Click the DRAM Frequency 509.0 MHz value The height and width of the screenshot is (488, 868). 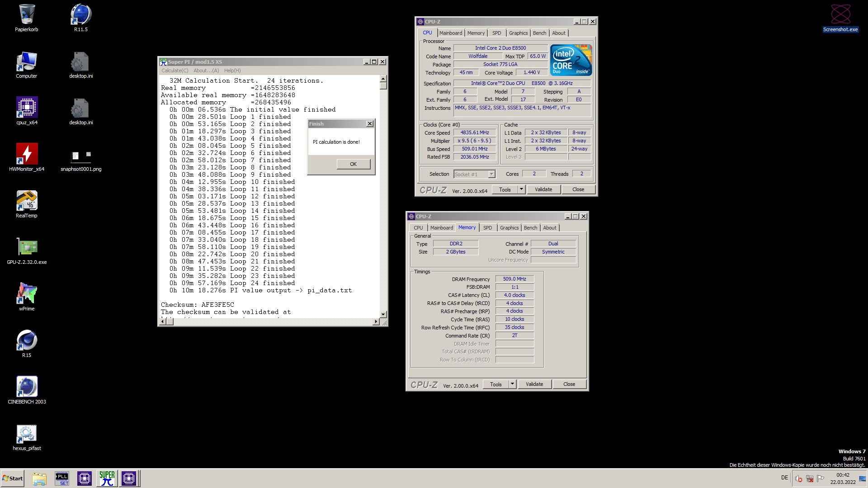point(514,279)
